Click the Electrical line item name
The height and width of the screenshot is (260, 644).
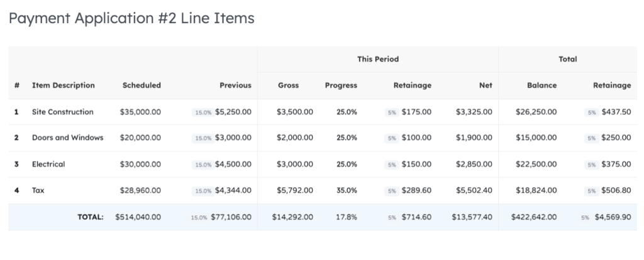point(48,164)
